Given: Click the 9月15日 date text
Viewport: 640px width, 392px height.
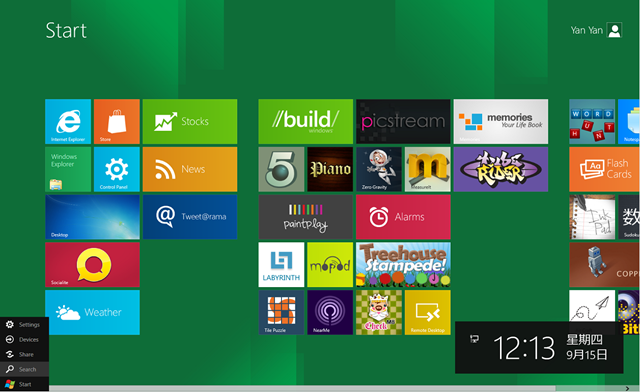Looking at the screenshot, I should (x=587, y=354).
